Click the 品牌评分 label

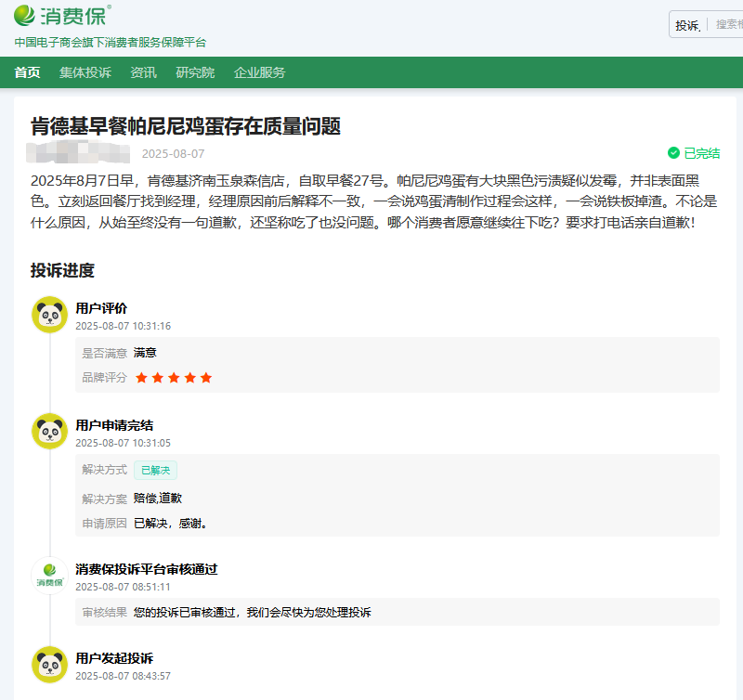[104, 378]
